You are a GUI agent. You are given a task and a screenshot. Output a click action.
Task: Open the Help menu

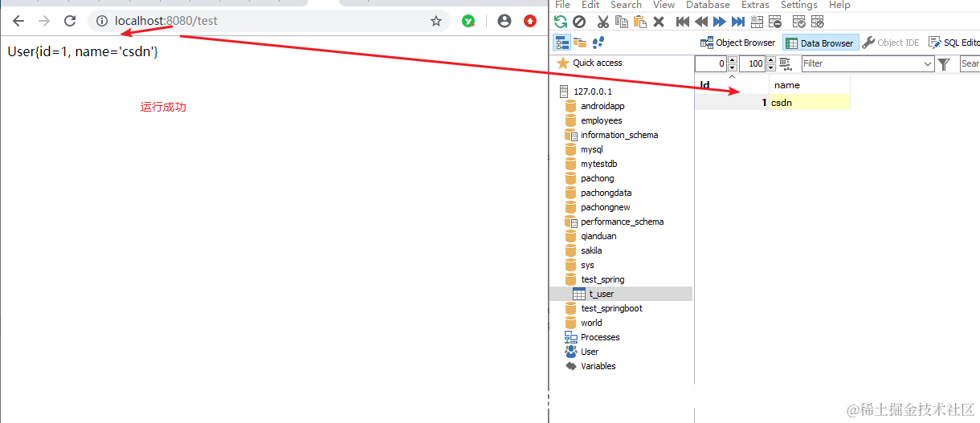pos(839,5)
